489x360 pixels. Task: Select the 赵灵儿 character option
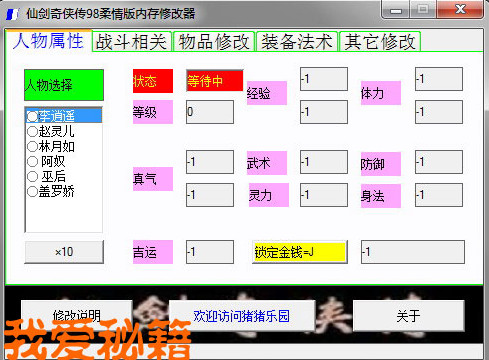(51, 131)
